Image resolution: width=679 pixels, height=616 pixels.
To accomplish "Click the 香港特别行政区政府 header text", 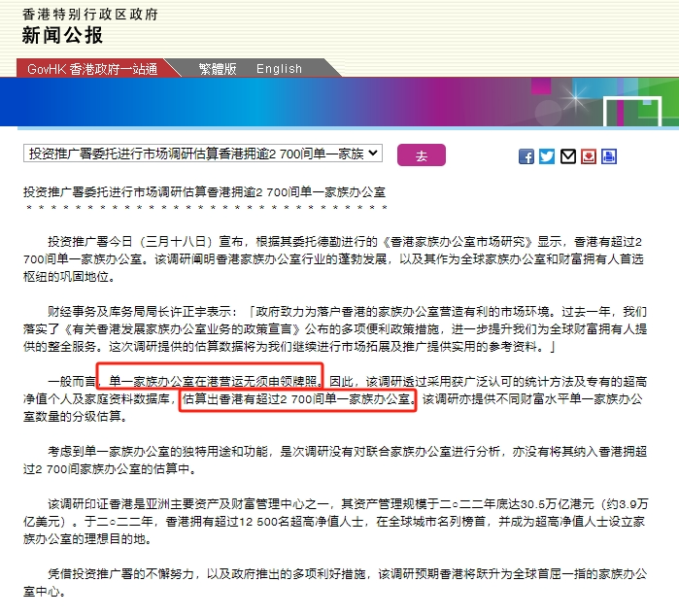I will click(90, 15).
